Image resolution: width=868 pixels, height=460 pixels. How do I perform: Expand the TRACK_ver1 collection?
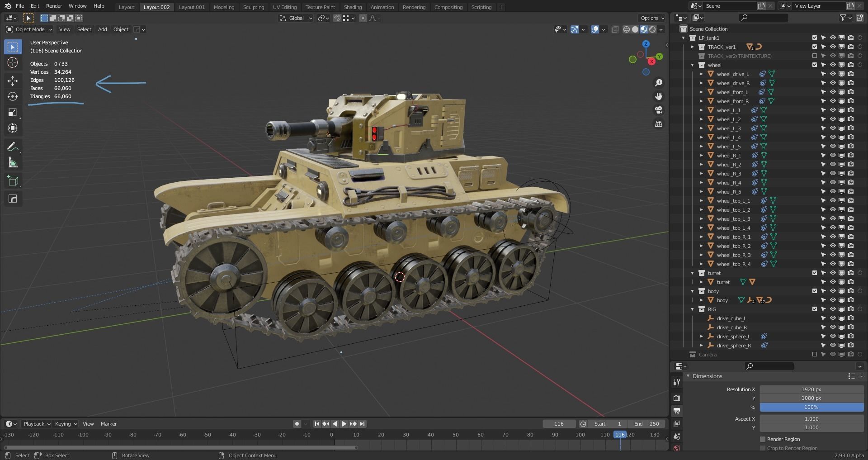[x=693, y=47]
